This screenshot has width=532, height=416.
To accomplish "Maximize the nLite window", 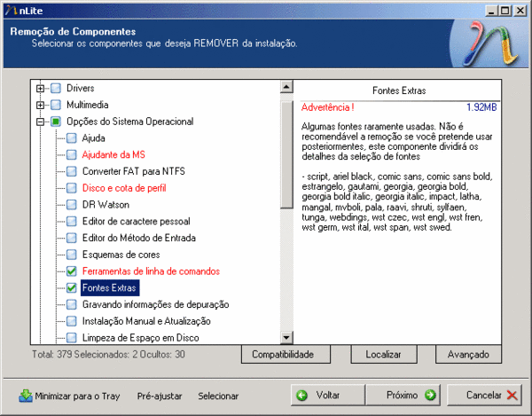I will tap(505, 11).
